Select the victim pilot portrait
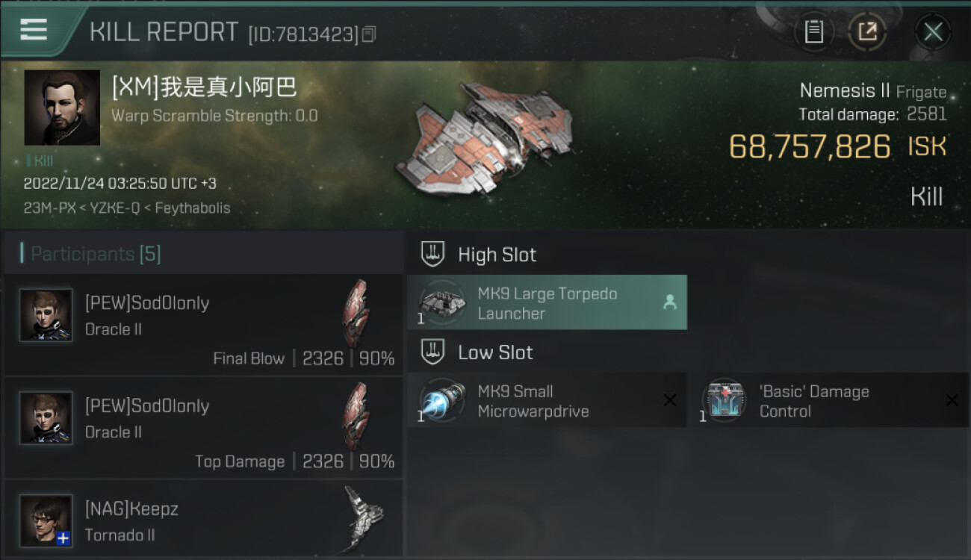 pyautogui.click(x=62, y=108)
